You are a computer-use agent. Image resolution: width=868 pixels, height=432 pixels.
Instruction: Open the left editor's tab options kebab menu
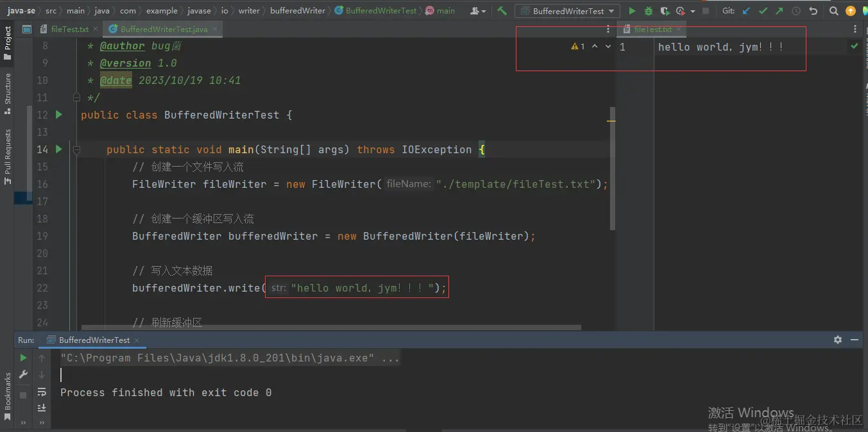(608, 29)
